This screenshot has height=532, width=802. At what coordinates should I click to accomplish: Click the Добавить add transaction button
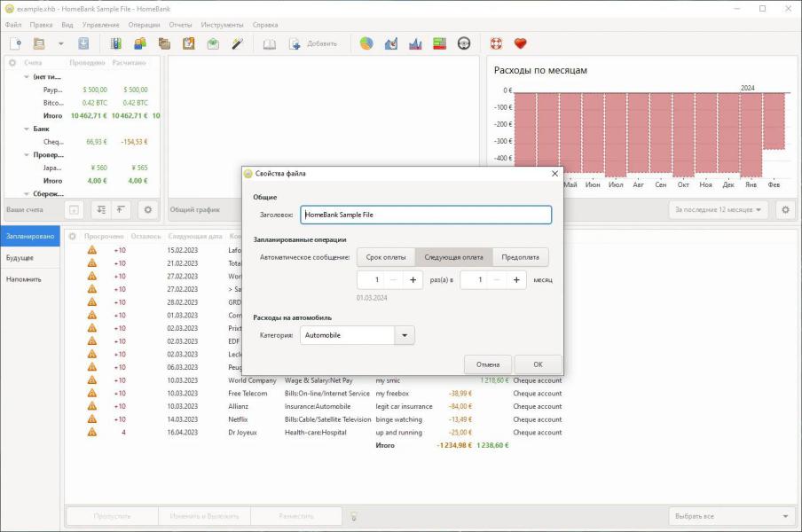[313, 44]
